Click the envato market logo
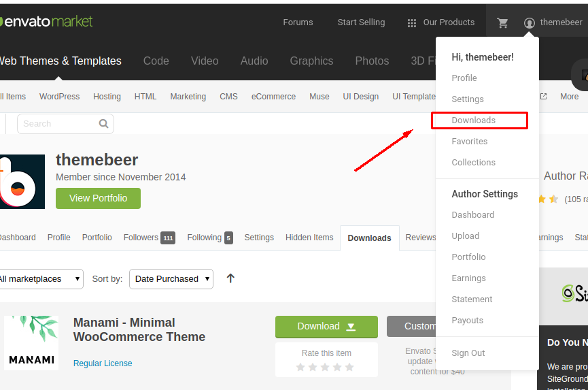The image size is (588, 390). point(46,21)
